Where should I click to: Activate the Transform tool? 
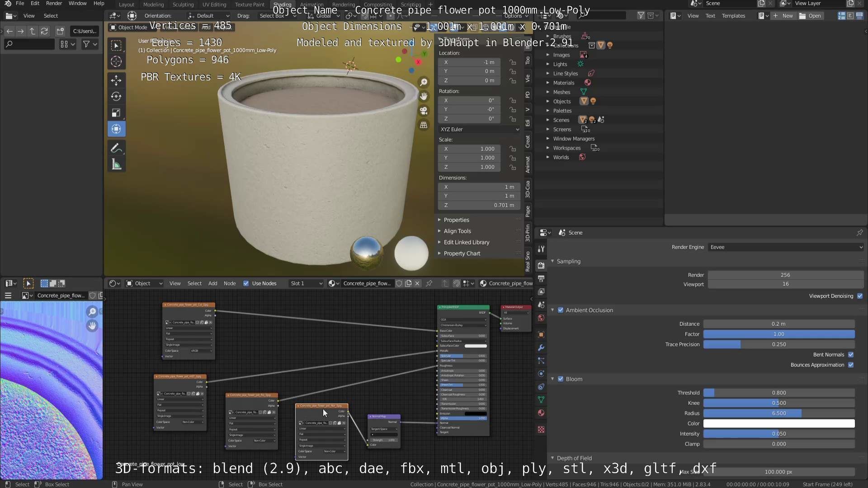point(116,129)
